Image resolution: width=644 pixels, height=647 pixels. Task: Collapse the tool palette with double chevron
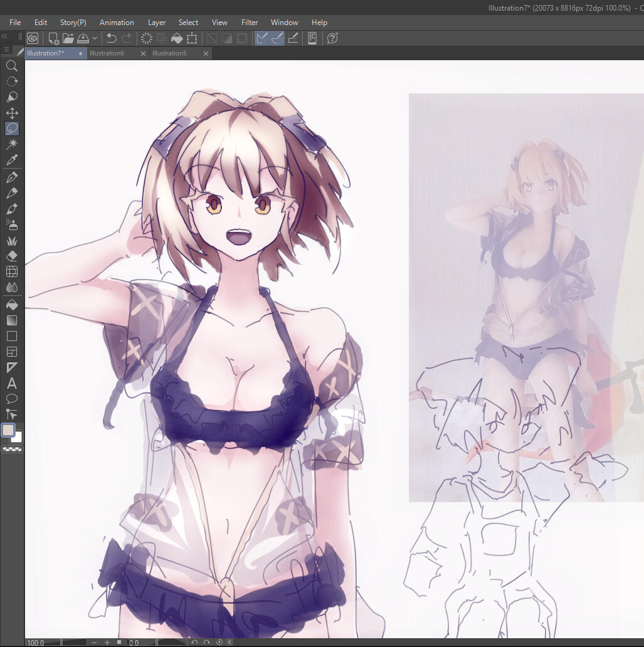(5, 37)
